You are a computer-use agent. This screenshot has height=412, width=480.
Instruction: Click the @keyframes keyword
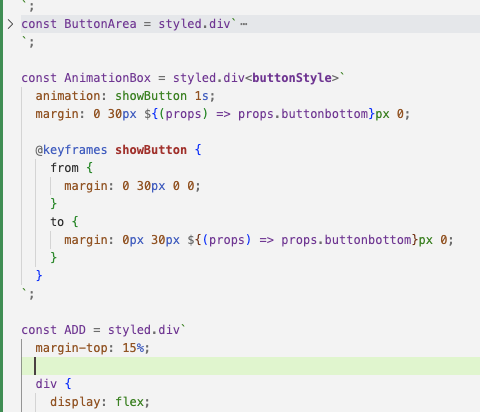coord(71,150)
